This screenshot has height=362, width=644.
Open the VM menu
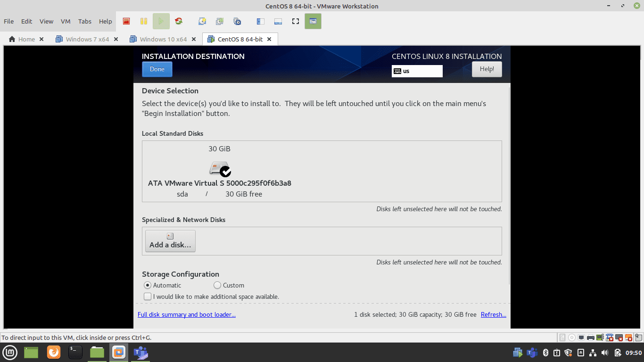(x=66, y=21)
